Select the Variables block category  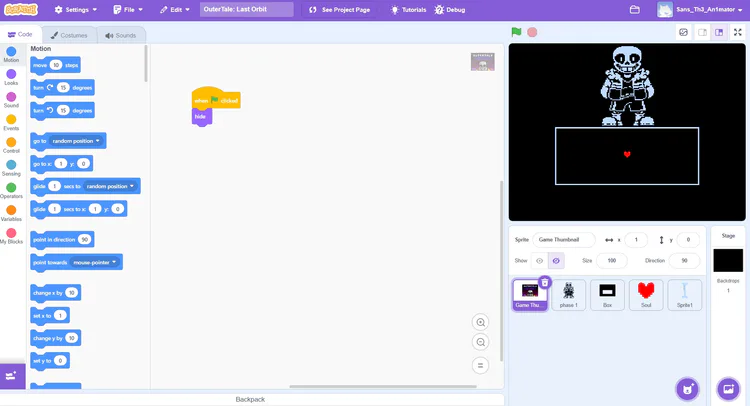[11, 213]
